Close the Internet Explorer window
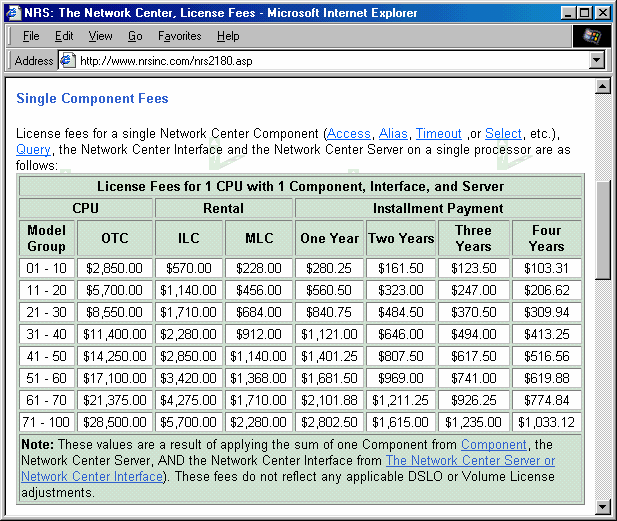617x521 pixels. (603, 13)
